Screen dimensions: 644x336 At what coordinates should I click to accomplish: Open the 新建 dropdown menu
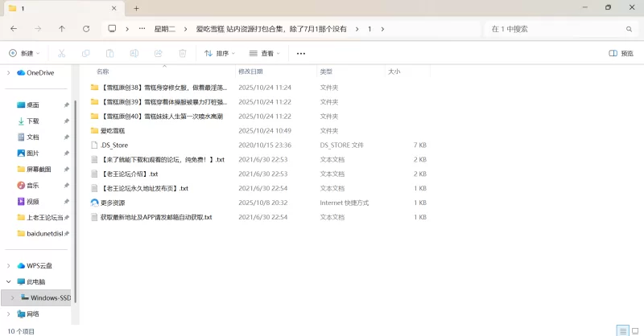[24, 53]
